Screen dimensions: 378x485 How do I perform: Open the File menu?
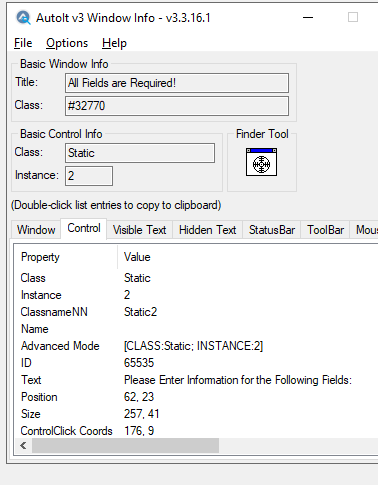pos(23,43)
